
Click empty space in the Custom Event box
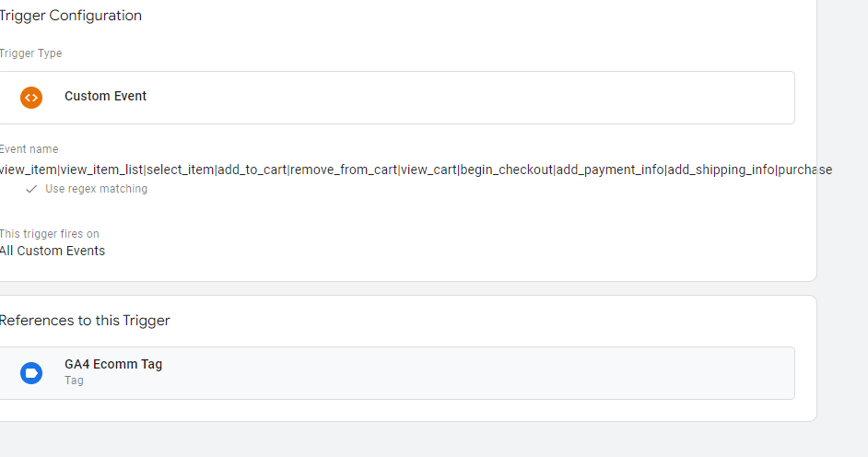click(471, 98)
